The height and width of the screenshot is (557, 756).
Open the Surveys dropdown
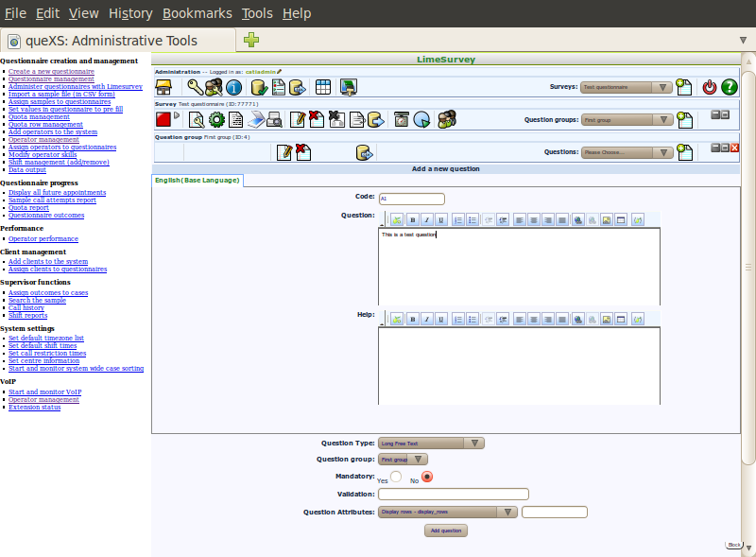pos(627,87)
